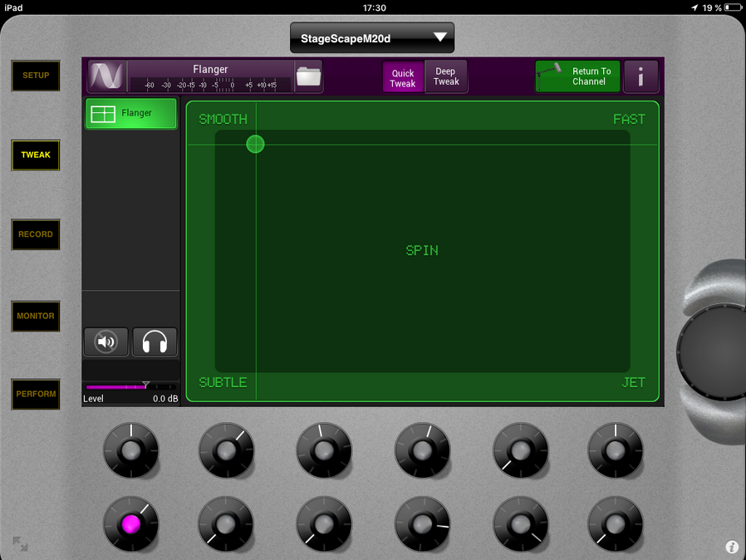Select the Flanger effect block

(131, 114)
